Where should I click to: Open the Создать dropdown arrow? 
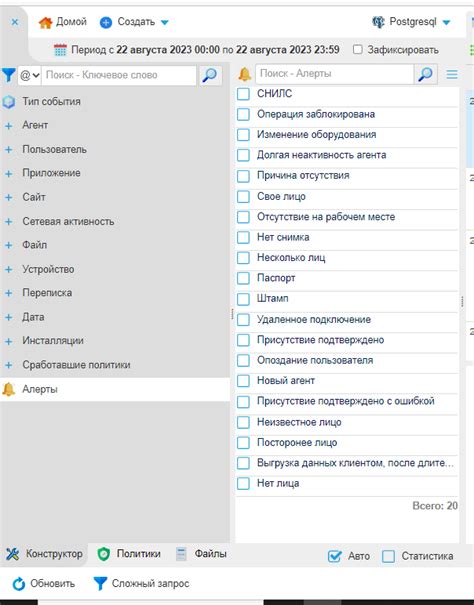165,22
